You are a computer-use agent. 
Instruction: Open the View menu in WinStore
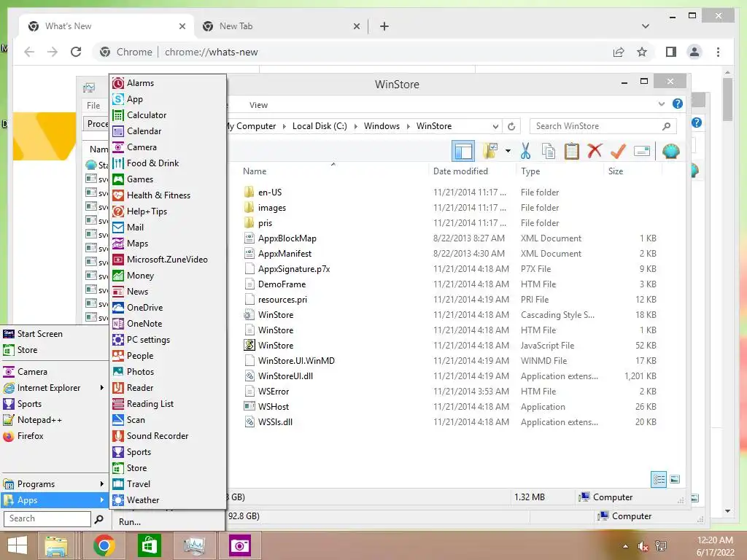[258, 105]
